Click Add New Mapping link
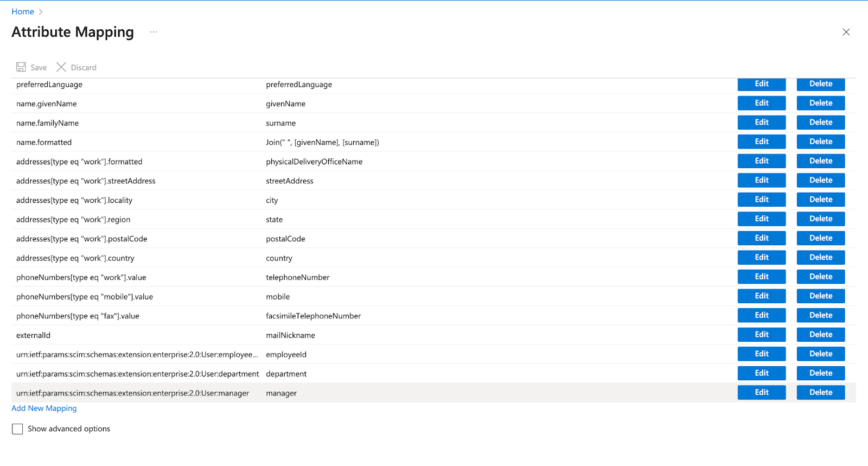This screenshot has height=466, width=868. (x=44, y=408)
